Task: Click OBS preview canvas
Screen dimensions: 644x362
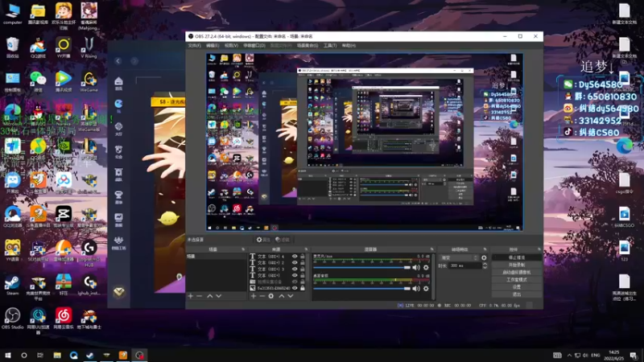Action: point(365,142)
